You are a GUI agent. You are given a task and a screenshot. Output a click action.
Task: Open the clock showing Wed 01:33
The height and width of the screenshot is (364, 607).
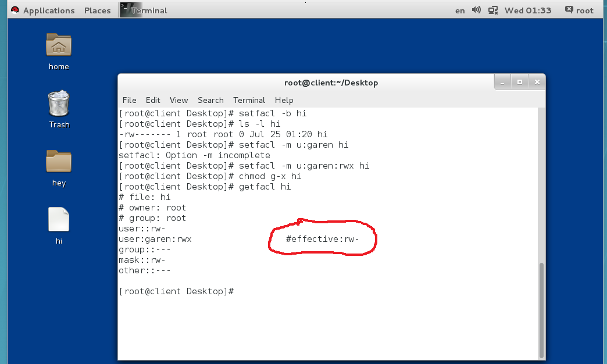528,10
